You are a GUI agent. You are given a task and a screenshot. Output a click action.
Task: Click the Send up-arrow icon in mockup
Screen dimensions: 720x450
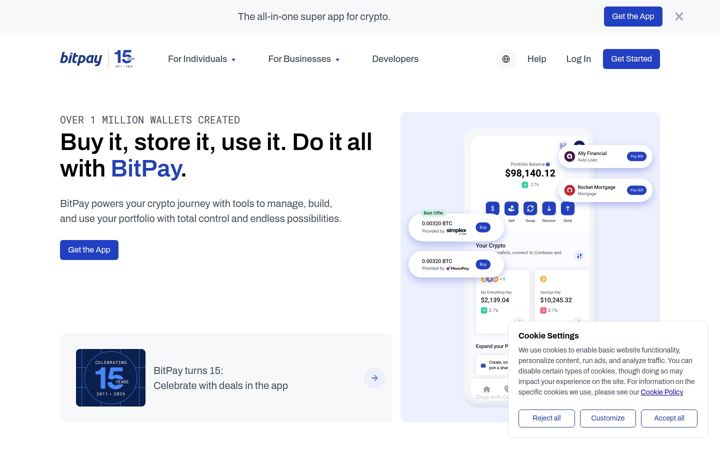coord(568,208)
